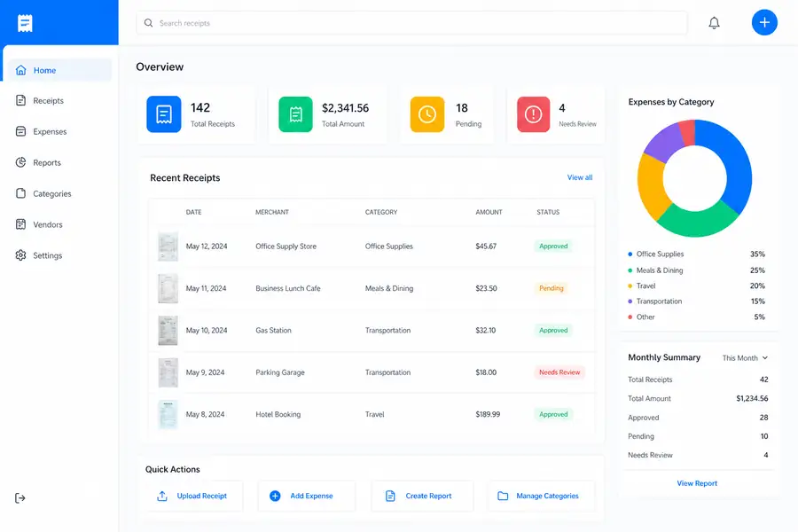Click the Add Expense button
The image size is (798, 532).
[307, 496]
